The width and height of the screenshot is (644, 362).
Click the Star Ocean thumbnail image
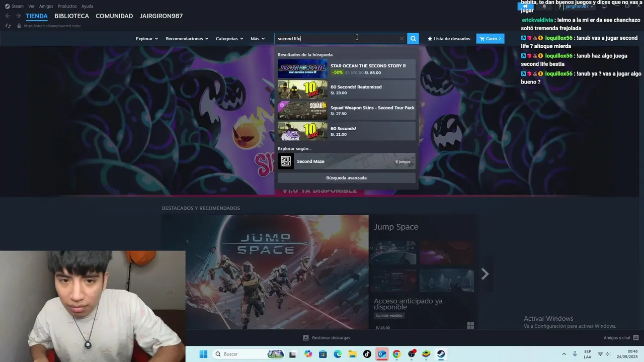pos(302,69)
